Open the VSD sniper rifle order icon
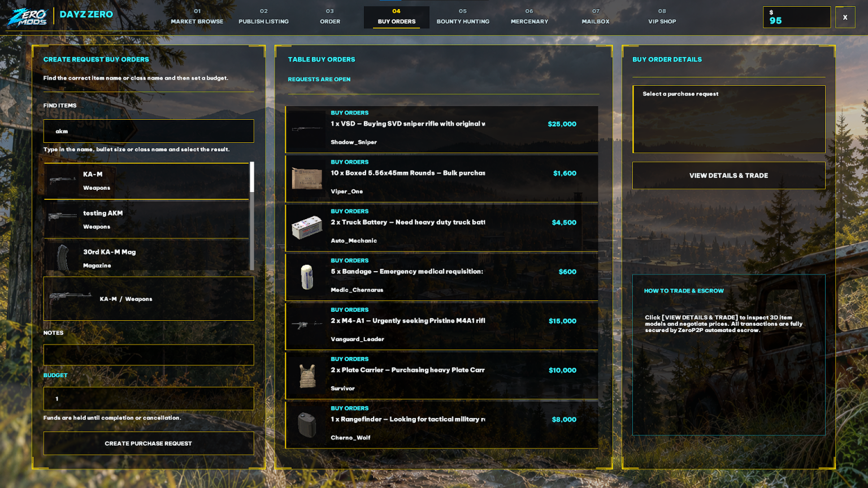 click(x=307, y=129)
